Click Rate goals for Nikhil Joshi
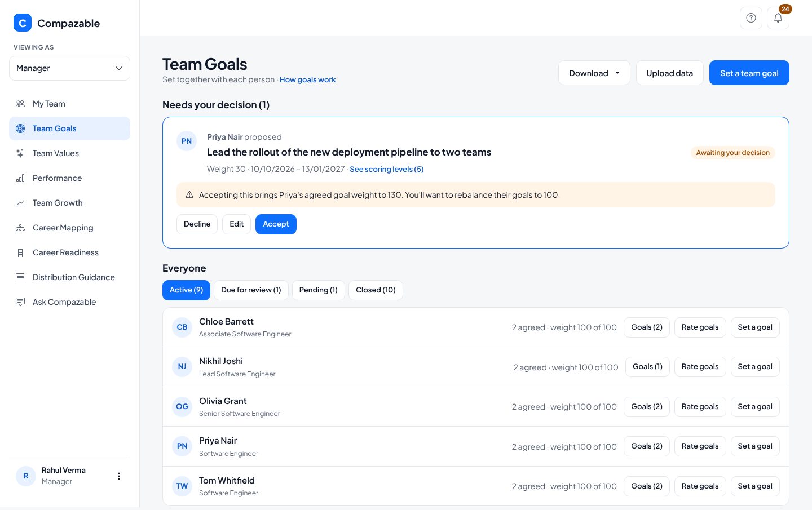The height and width of the screenshot is (510, 812). pos(700,367)
